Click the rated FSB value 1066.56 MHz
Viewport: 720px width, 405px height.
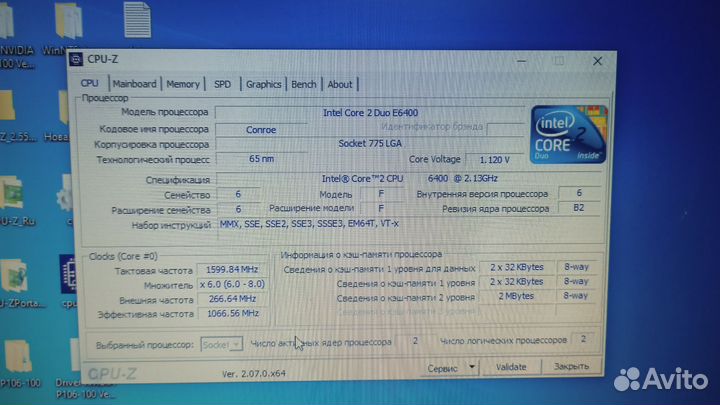[x=232, y=314]
